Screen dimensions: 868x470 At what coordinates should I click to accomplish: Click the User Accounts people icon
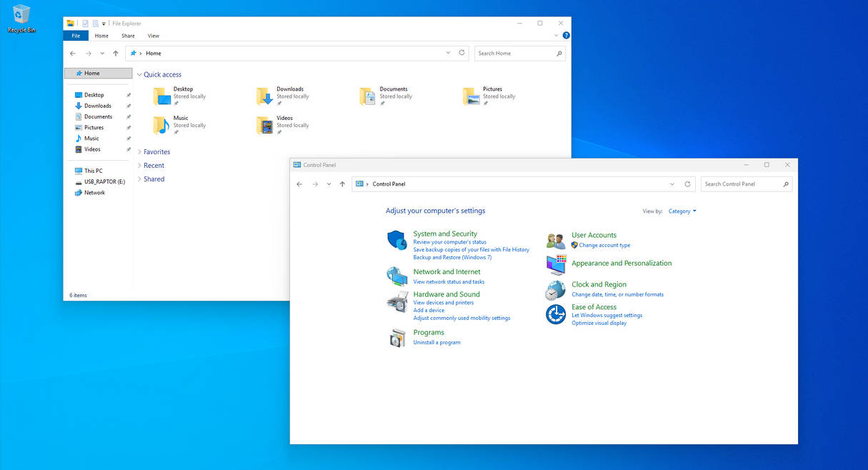(556, 241)
